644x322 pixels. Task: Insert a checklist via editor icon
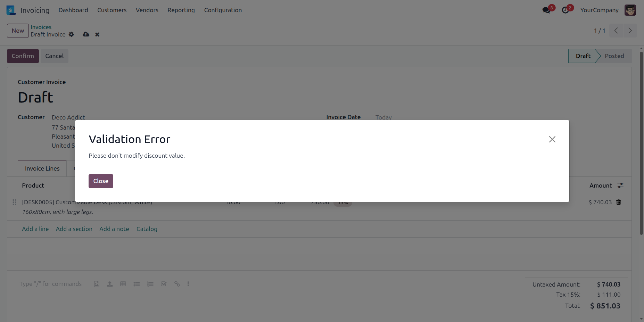coord(164,284)
